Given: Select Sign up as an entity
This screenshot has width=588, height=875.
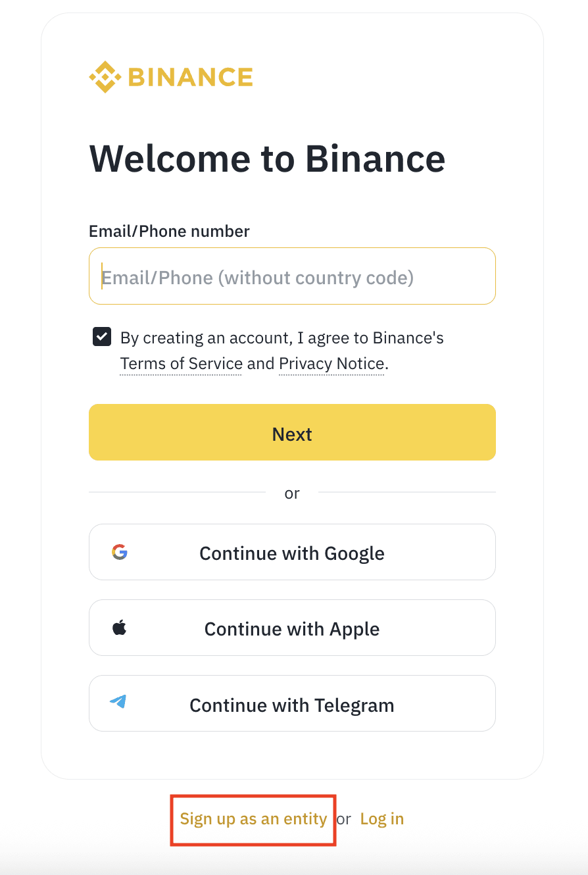Looking at the screenshot, I should [253, 819].
